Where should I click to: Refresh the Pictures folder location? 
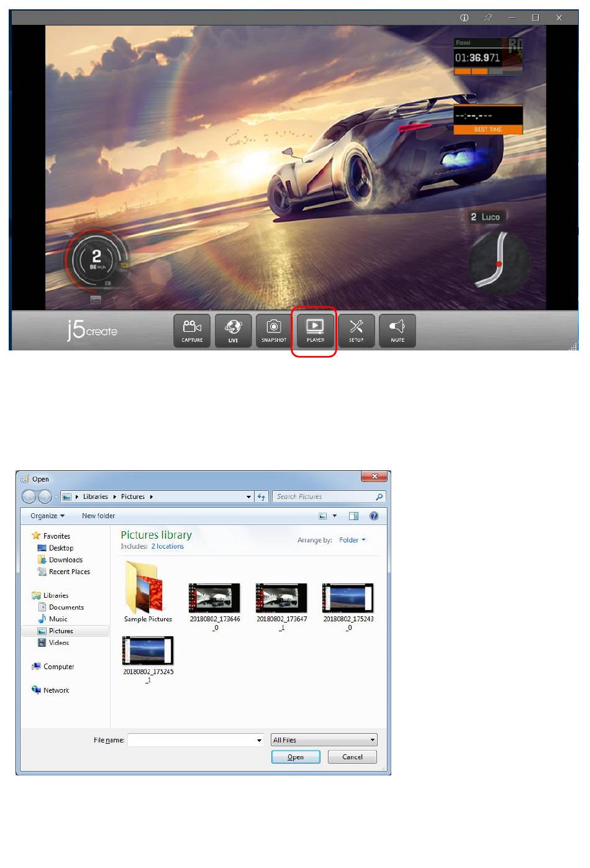[x=261, y=497]
